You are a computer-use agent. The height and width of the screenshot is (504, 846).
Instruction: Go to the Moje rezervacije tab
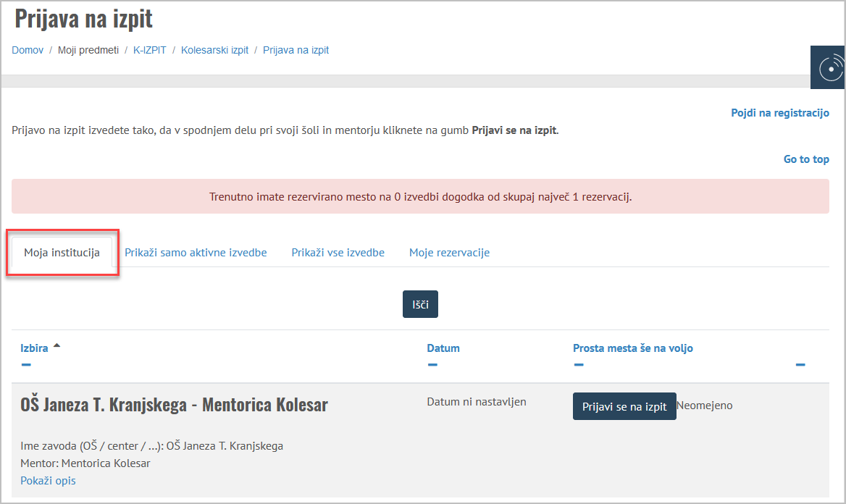(449, 253)
